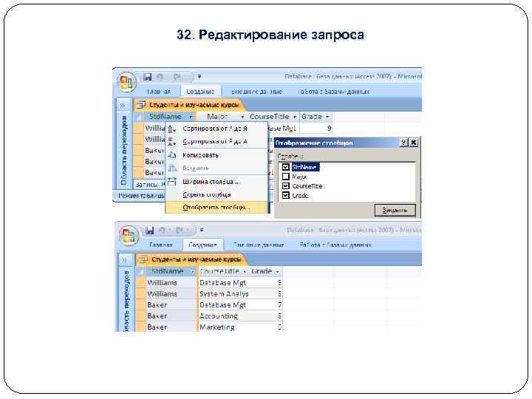Open Работа с базами данных tab, lower window
This screenshot has height=399, width=532.
(x=336, y=245)
